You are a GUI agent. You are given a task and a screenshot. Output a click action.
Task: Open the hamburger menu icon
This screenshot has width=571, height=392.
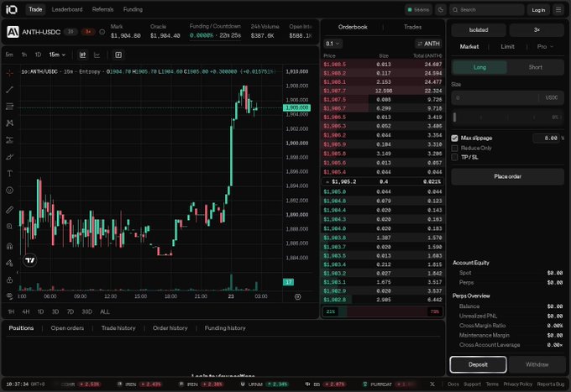tap(558, 10)
